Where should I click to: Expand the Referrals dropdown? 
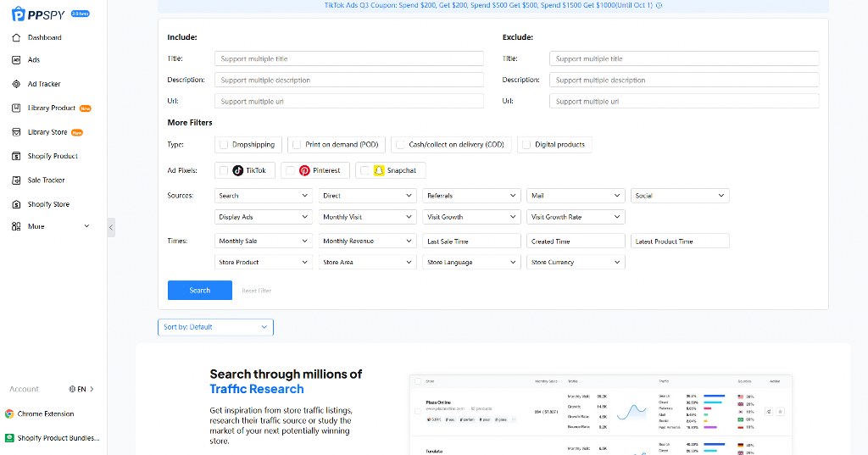click(471, 196)
